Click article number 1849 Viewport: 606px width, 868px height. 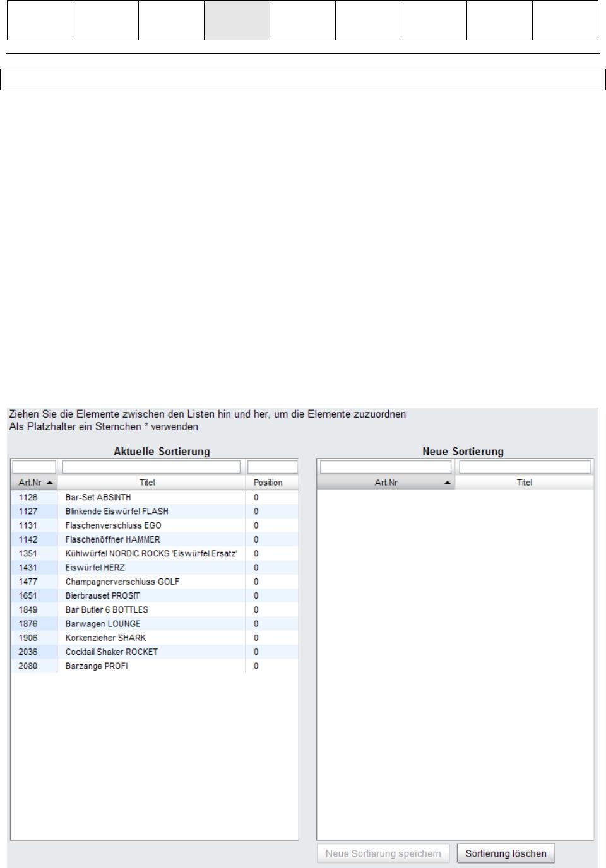(28, 610)
